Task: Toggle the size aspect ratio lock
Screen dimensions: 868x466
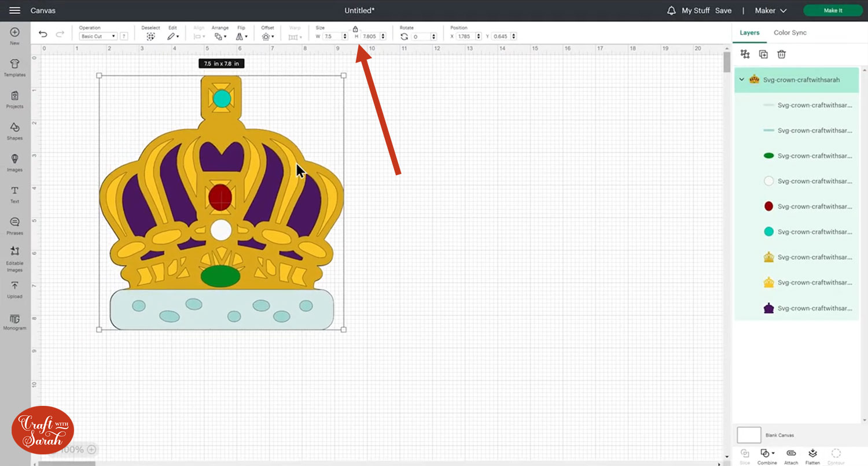Action: tap(355, 29)
